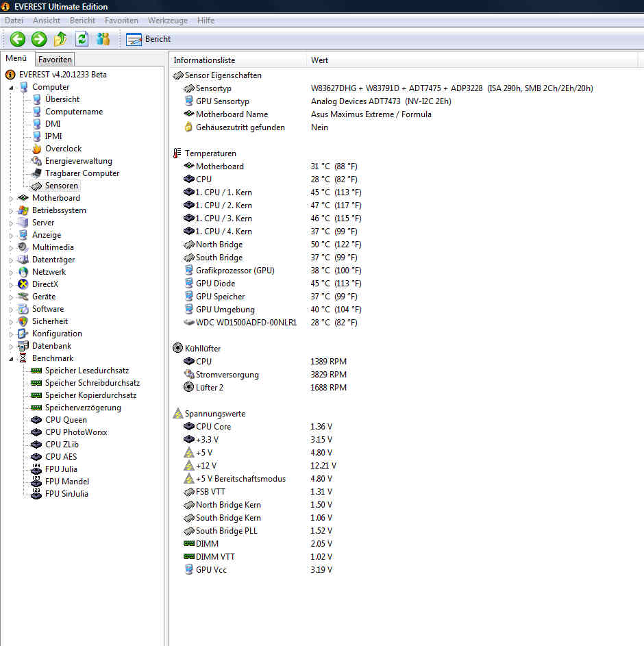Select the Übersicht tree item

[62, 99]
